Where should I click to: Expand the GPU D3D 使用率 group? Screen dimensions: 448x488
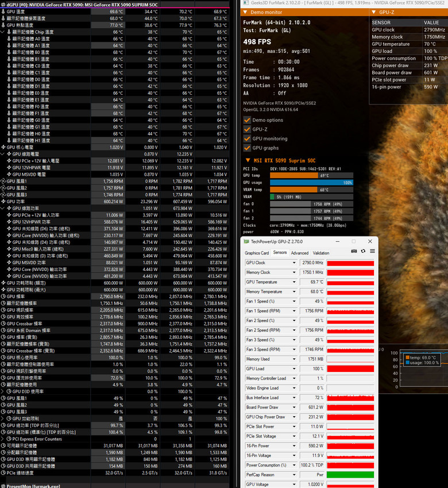(x=3, y=392)
